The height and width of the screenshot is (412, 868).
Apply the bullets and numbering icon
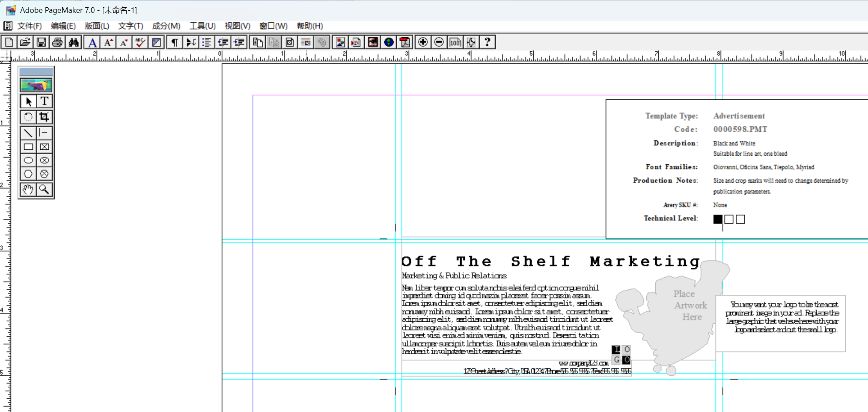point(207,42)
